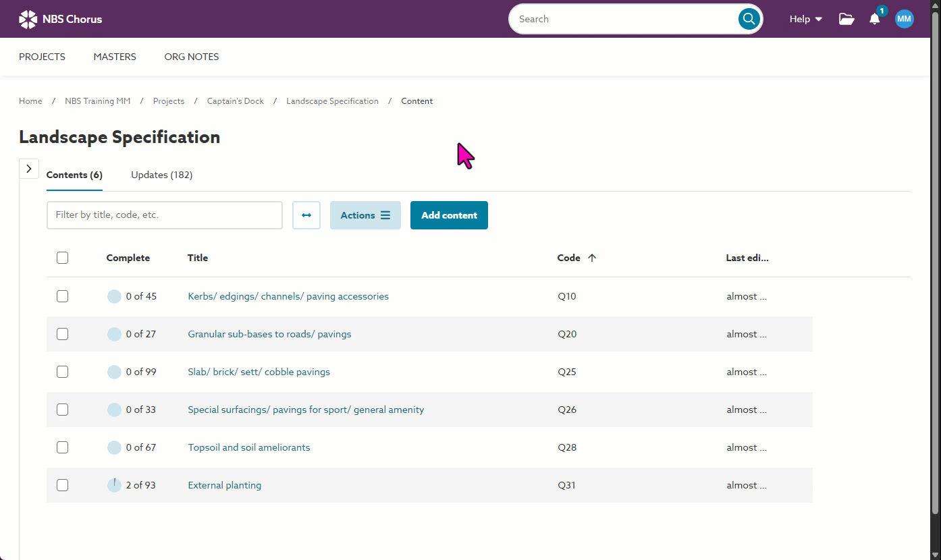Click progress circle for Kerbs row

click(114, 296)
